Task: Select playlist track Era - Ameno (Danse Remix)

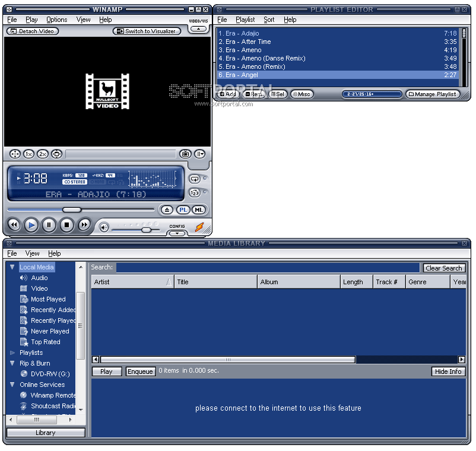Action: (337, 58)
